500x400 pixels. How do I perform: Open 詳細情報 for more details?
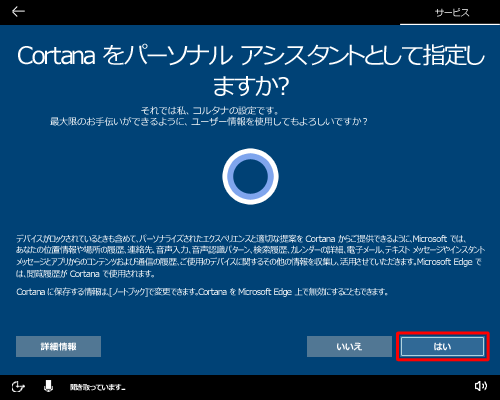[x=58, y=347]
